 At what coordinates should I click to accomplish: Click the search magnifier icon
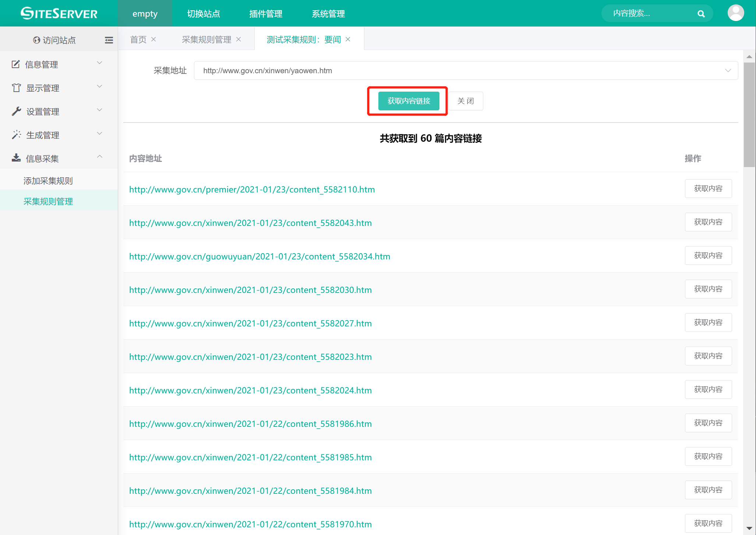coord(701,14)
